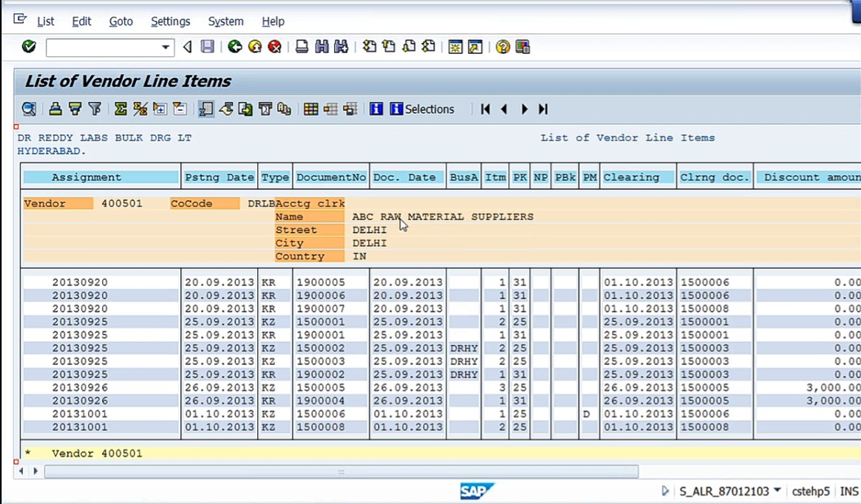Screen dimensions: 861x504
Task: Open the System menu
Action: click(x=225, y=21)
